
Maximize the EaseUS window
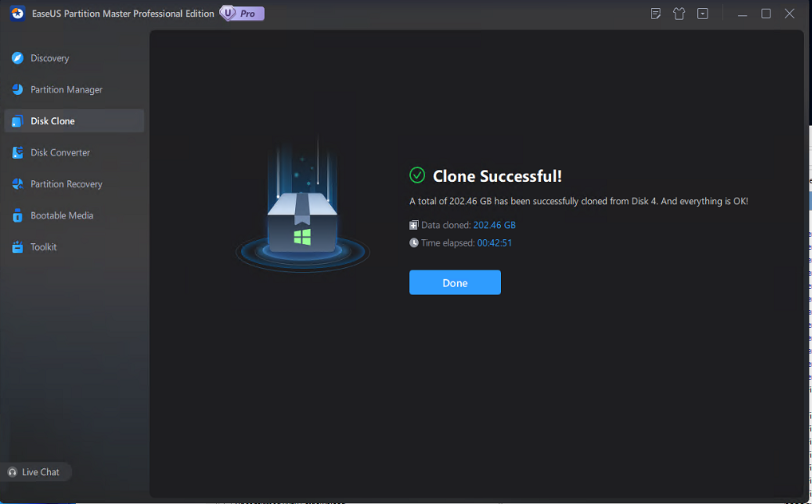coord(766,14)
